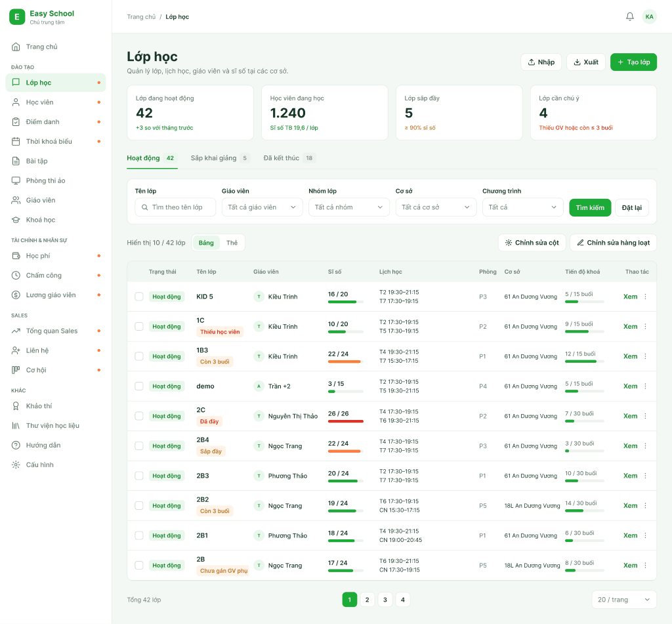Click the Thư viện học liệu library icon

[x=16, y=426]
